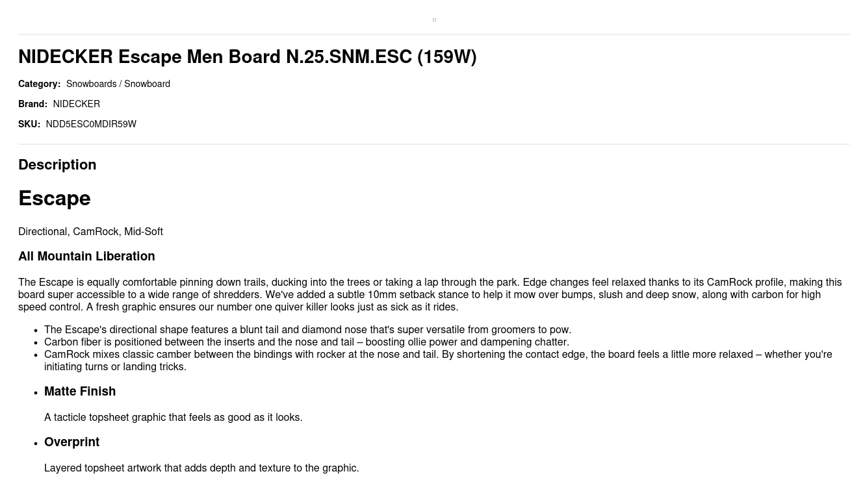Open the Snowboards category link
The width and height of the screenshot is (863, 504).
click(91, 84)
